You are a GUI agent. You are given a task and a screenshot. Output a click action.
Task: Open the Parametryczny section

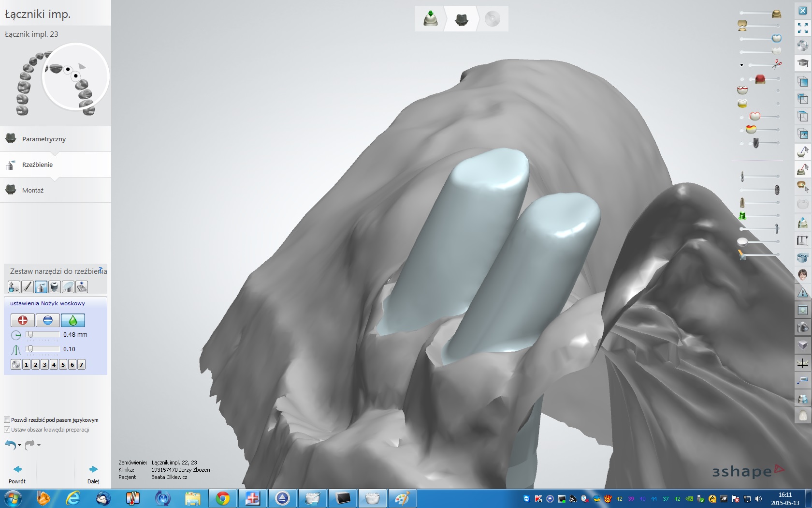(44, 139)
